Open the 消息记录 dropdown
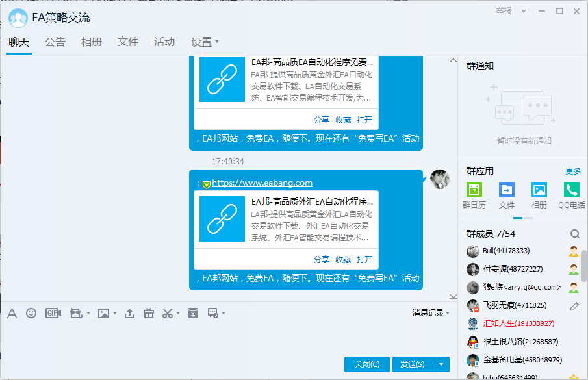 431,313
